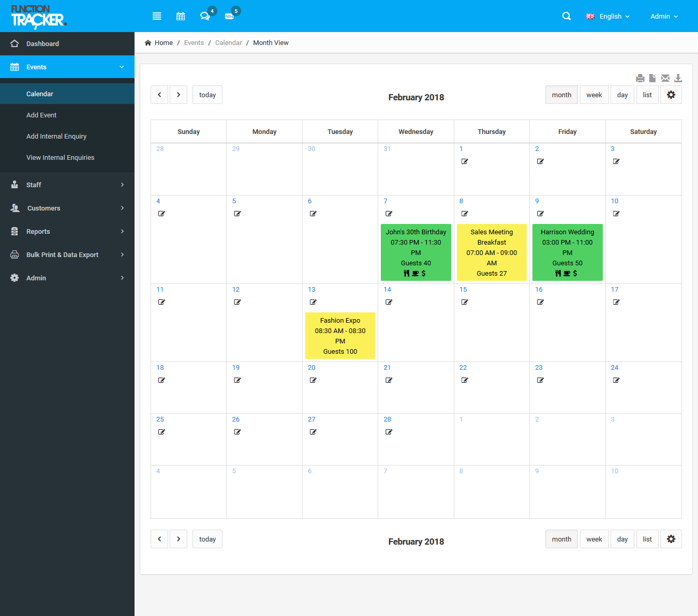Click the Function Tracker logo

[39, 16]
